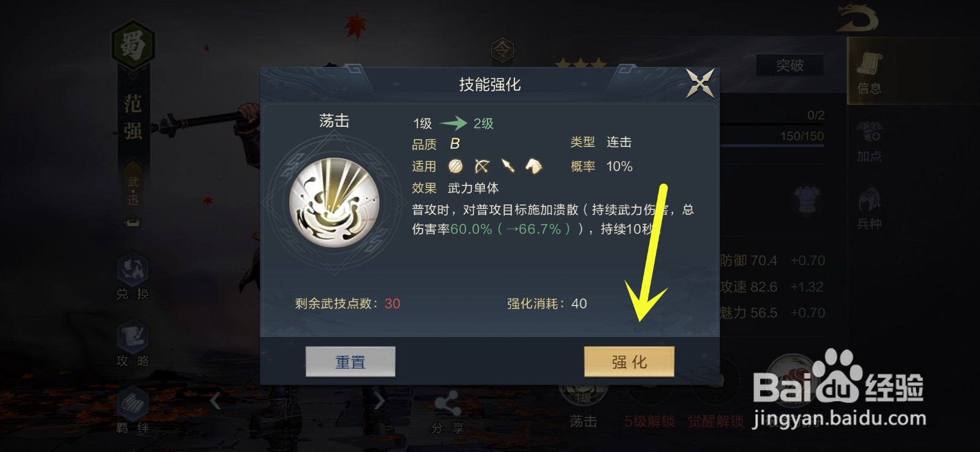980x452 pixels.
Task: Go to previous hero with left arrow
Action: [x=215, y=401]
